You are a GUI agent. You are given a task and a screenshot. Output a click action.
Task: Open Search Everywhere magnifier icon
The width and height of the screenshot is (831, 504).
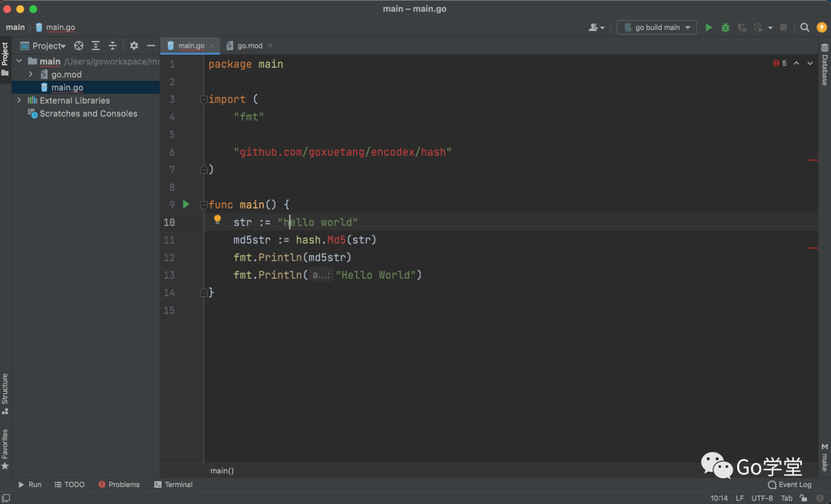tap(805, 28)
